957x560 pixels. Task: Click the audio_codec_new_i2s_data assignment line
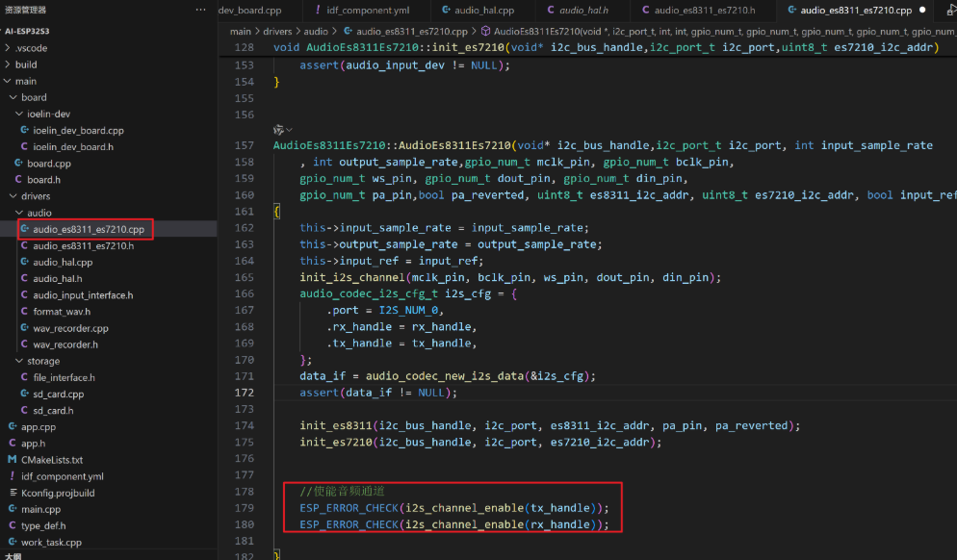pyautogui.click(x=448, y=376)
